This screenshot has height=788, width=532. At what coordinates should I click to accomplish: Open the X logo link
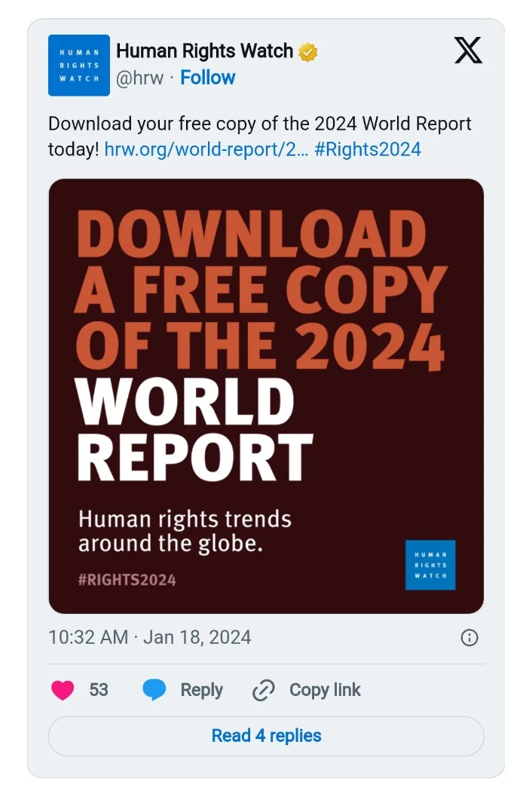click(x=468, y=51)
